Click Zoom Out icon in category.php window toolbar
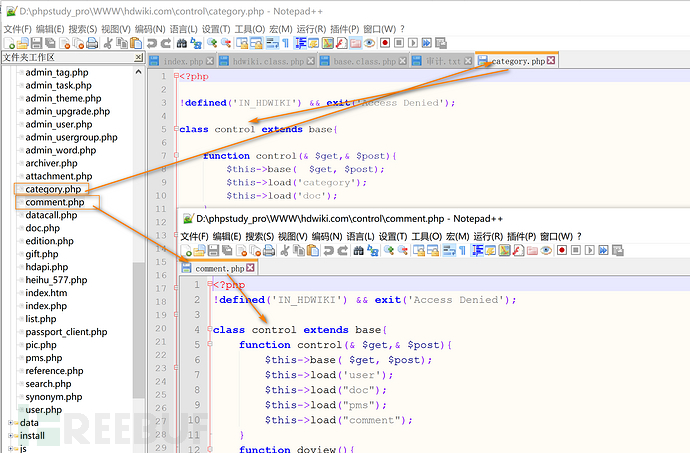This screenshot has width=690, height=453. (x=226, y=43)
